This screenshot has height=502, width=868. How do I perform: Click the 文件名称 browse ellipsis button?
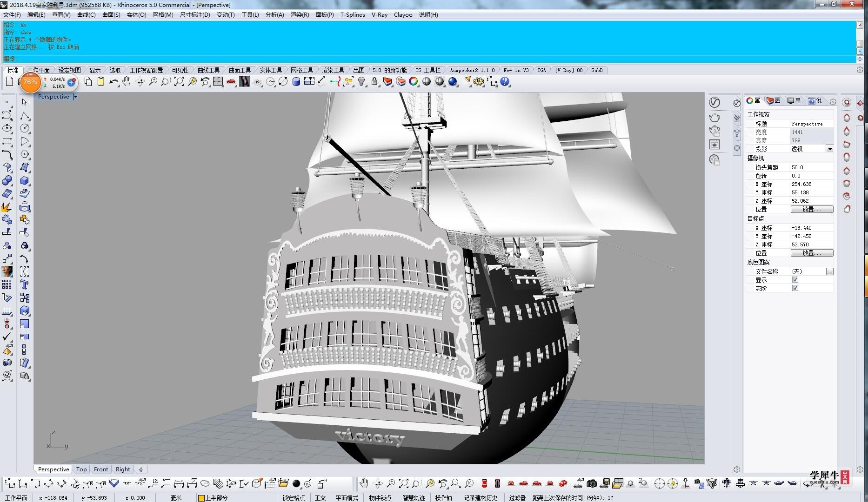click(829, 271)
